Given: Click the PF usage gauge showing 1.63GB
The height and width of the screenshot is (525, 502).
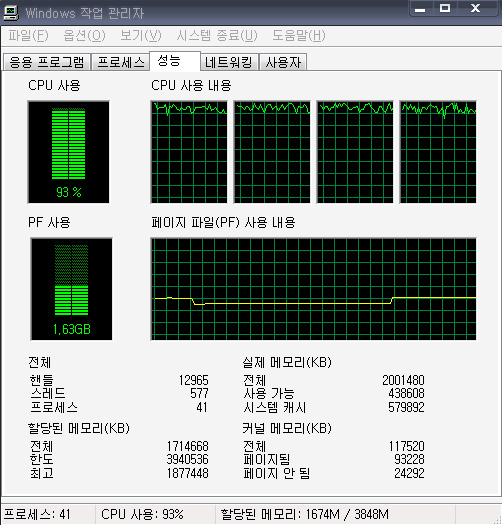Looking at the screenshot, I should click(x=71, y=289).
